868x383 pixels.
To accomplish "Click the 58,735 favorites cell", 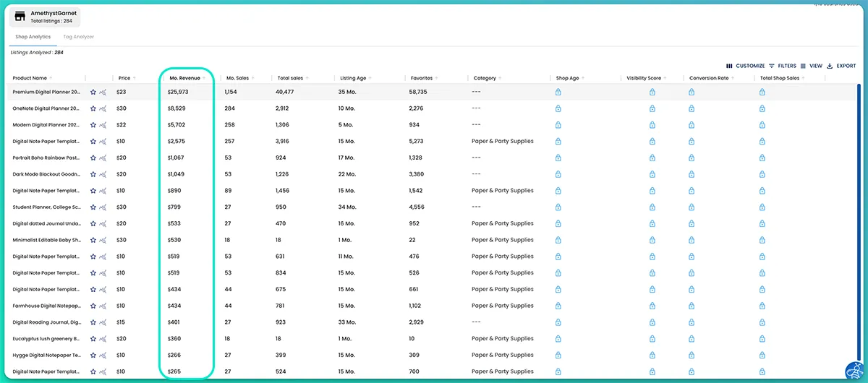I will pyautogui.click(x=418, y=92).
